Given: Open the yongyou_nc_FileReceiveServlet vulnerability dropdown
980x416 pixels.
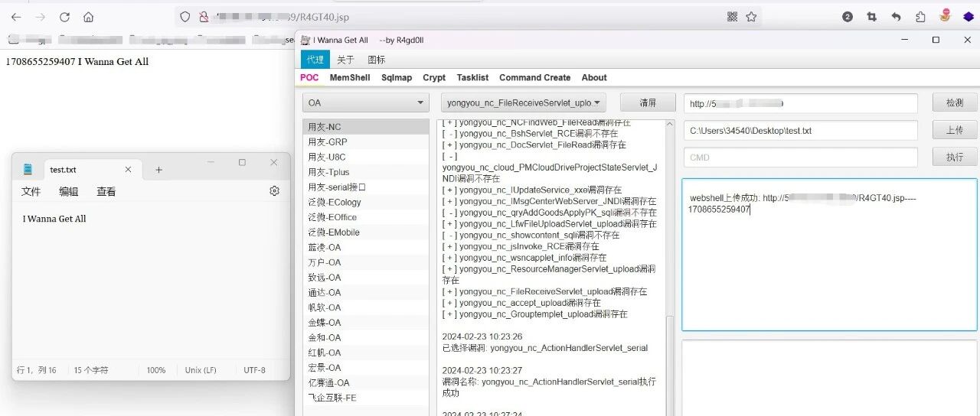Looking at the screenshot, I should point(524,102).
